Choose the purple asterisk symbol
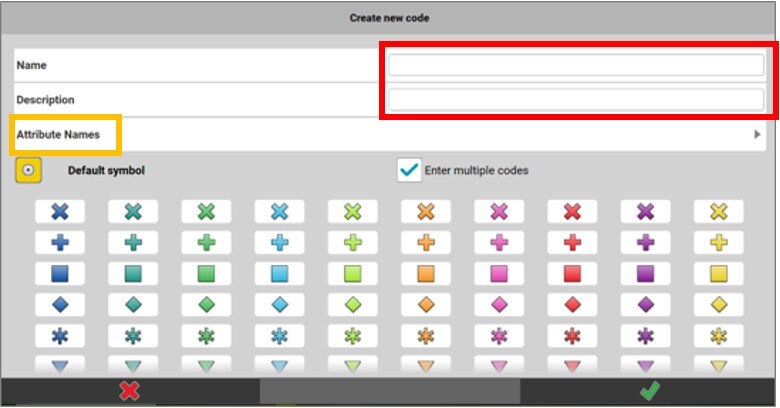The image size is (780, 408). click(x=645, y=335)
